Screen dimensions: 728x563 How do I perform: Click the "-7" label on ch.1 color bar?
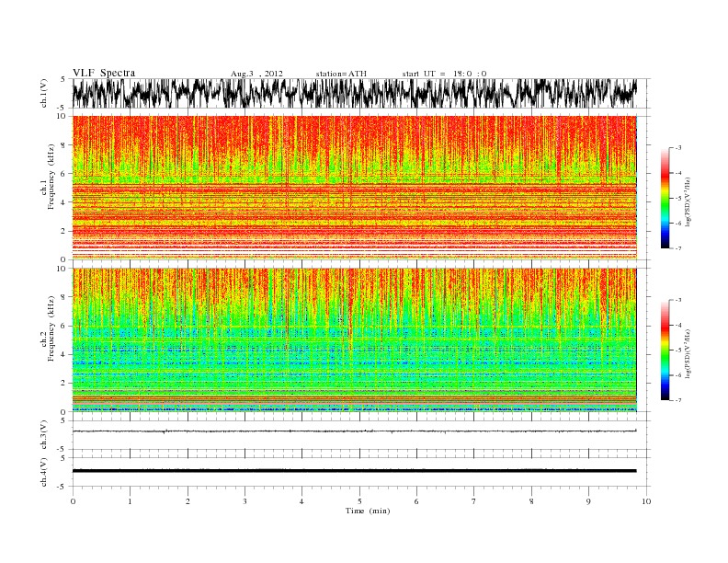678,248
